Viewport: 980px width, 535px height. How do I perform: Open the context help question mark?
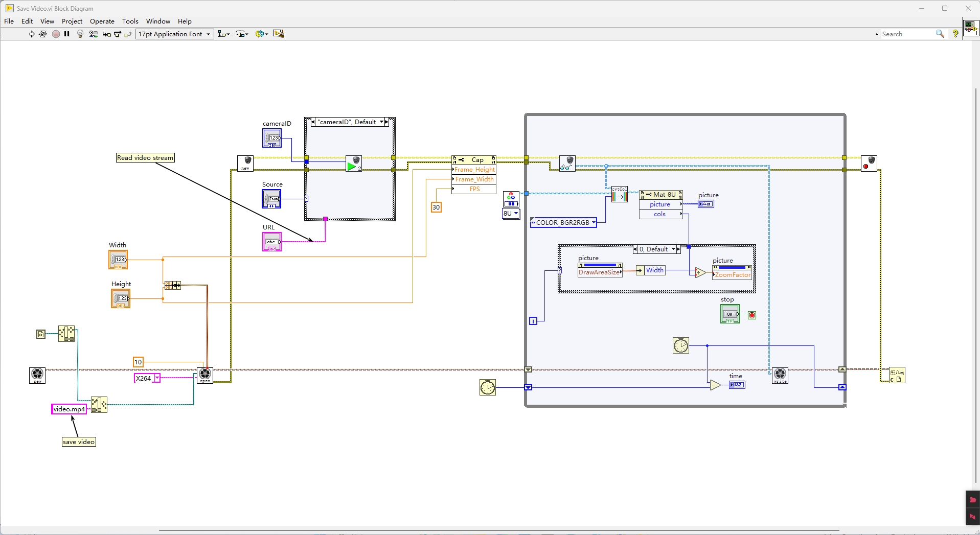(x=955, y=34)
